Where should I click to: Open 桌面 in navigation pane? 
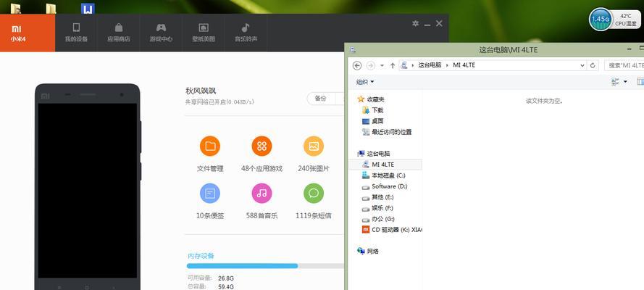pyautogui.click(x=372, y=121)
